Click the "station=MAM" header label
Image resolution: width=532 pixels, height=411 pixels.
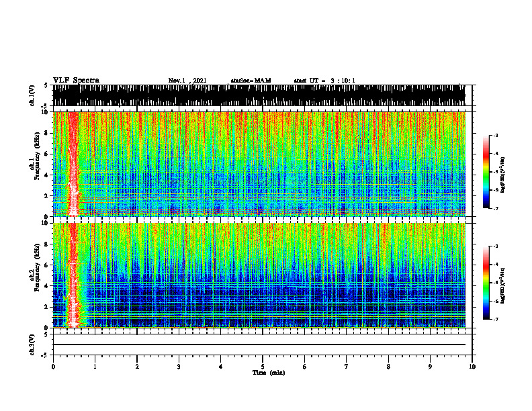tap(251, 81)
